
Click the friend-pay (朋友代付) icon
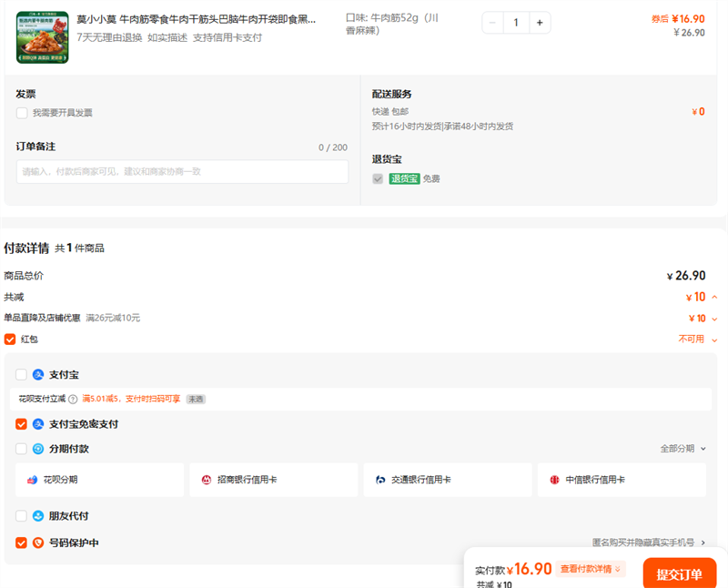[x=38, y=516]
